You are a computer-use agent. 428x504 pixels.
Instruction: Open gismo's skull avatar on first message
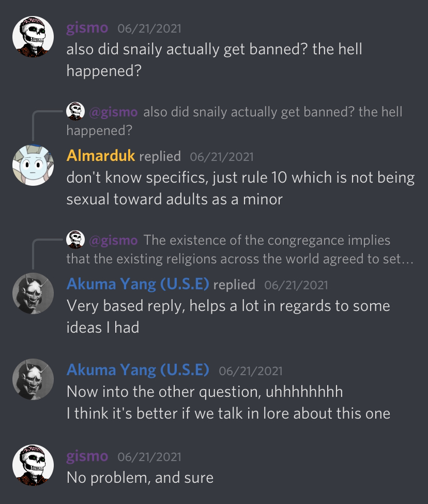(x=33, y=37)
